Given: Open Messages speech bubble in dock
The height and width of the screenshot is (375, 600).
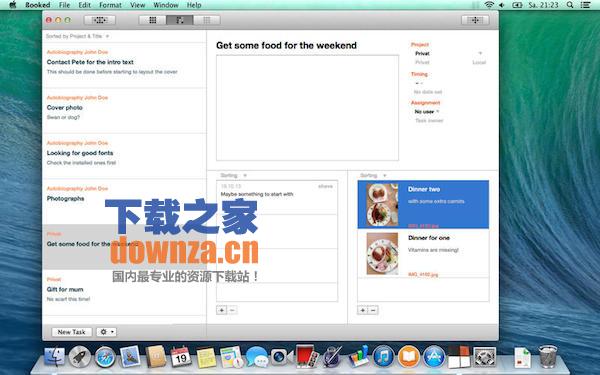Looking at the screenshot, I should [256, 357].
